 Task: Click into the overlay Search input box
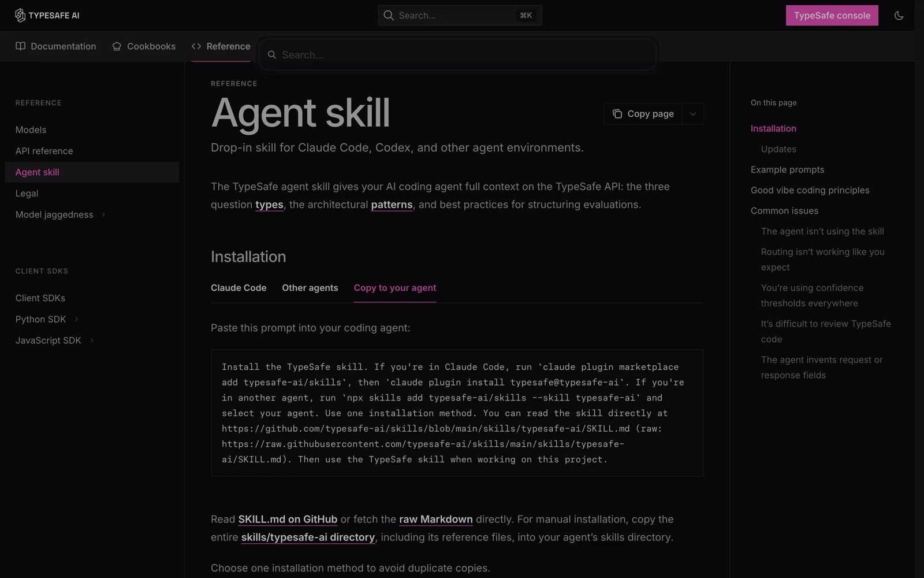pos(457,55)
